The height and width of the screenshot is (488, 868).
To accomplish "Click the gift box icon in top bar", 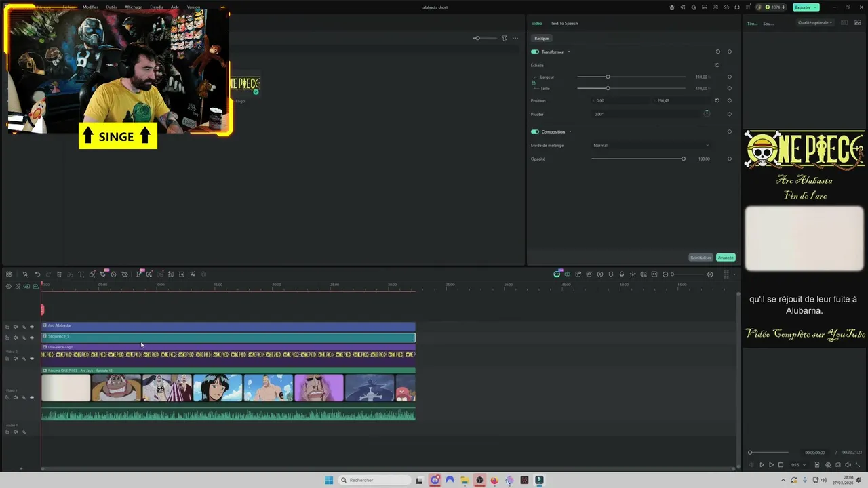I will pos(672,7).
